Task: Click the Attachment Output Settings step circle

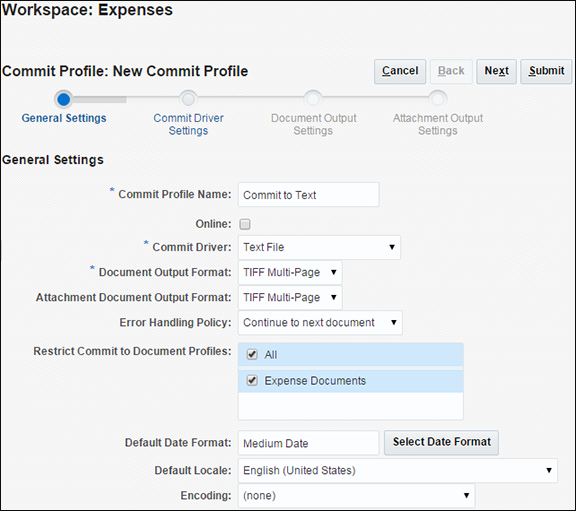Action: (x=438, y=99)
